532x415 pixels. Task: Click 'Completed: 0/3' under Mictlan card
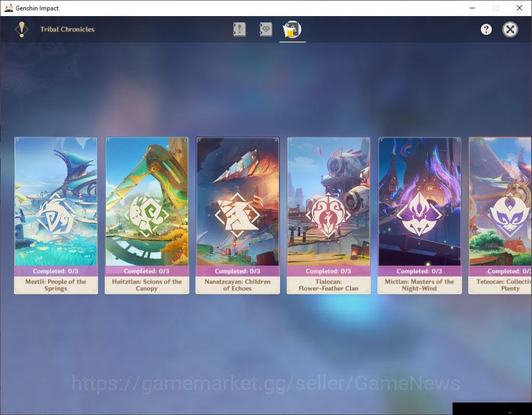pyautogui.click(x=419, y=271)
